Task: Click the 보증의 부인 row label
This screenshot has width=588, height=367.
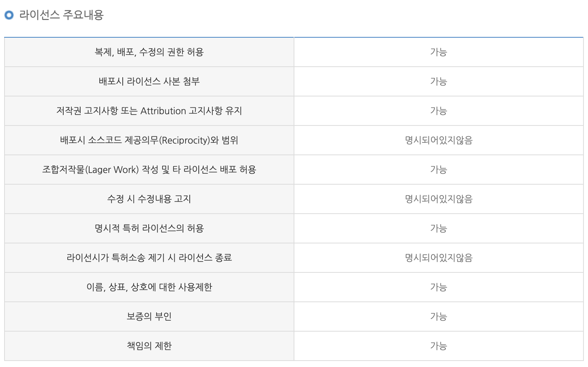Action: (x=149, y=317)
